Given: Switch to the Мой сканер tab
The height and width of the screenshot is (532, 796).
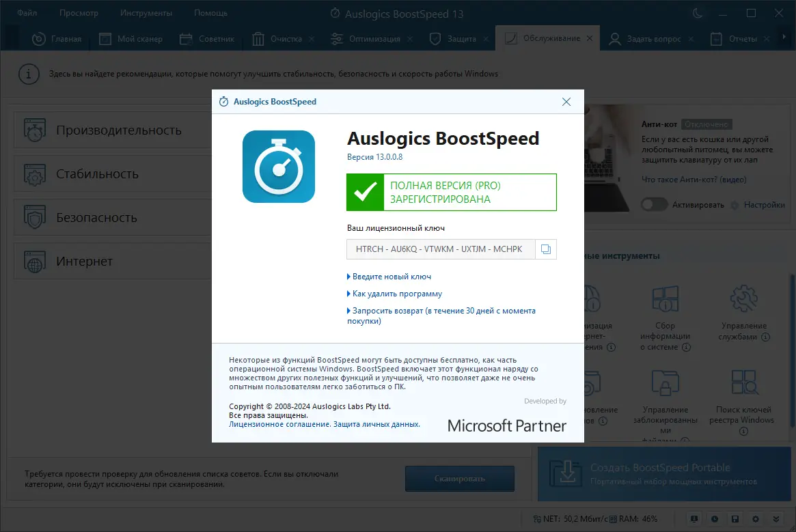Looking at the screenshot, I should tap(131, 38).
